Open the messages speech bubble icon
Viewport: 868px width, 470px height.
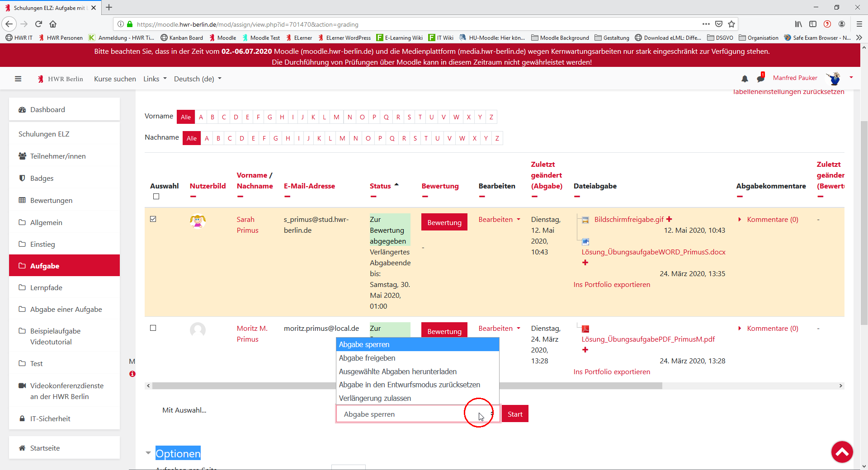(x=760, y=79)
